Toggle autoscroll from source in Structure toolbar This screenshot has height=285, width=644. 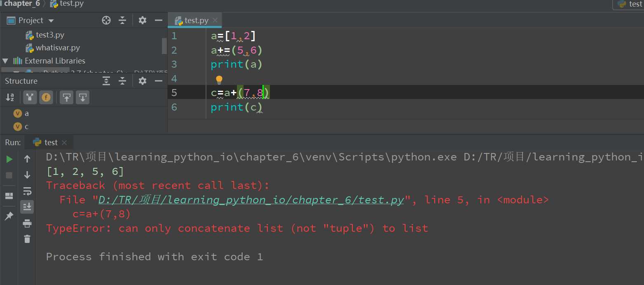point(83,97)
